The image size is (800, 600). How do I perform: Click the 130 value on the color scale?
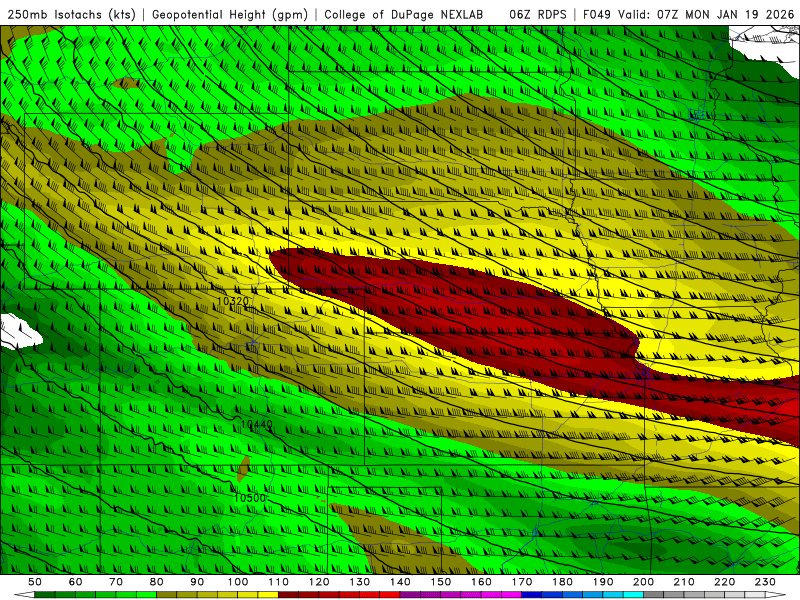(x=360, y=582)
